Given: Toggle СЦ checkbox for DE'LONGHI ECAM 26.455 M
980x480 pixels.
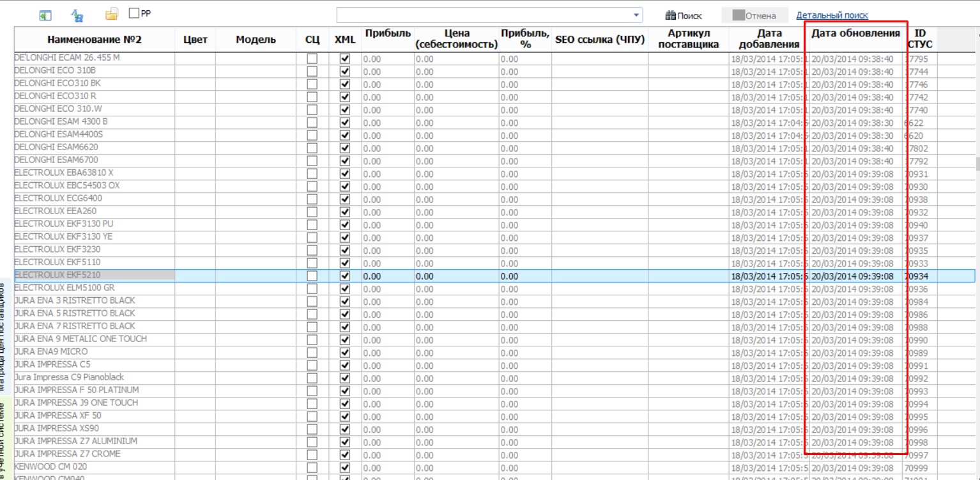Looking at the screenshot, I should click(x=312, y=59).
